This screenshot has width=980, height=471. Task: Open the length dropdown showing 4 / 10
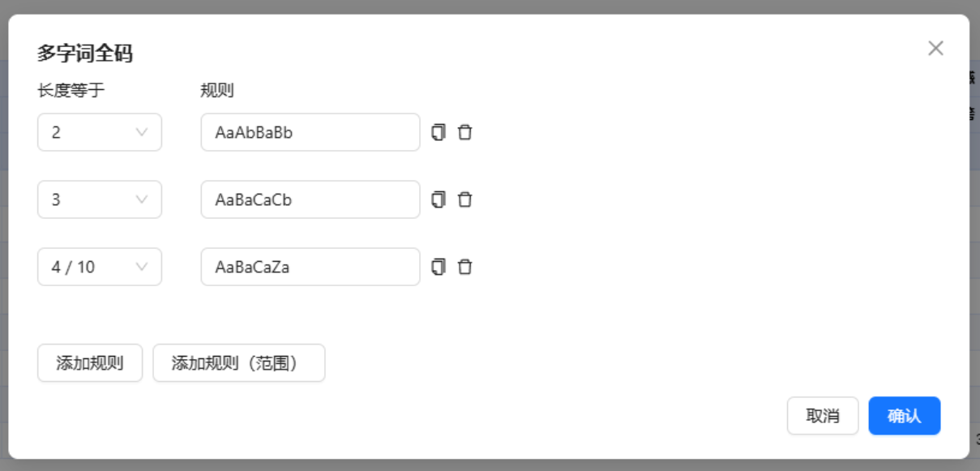pyautogui.click(x=100, y=267)
